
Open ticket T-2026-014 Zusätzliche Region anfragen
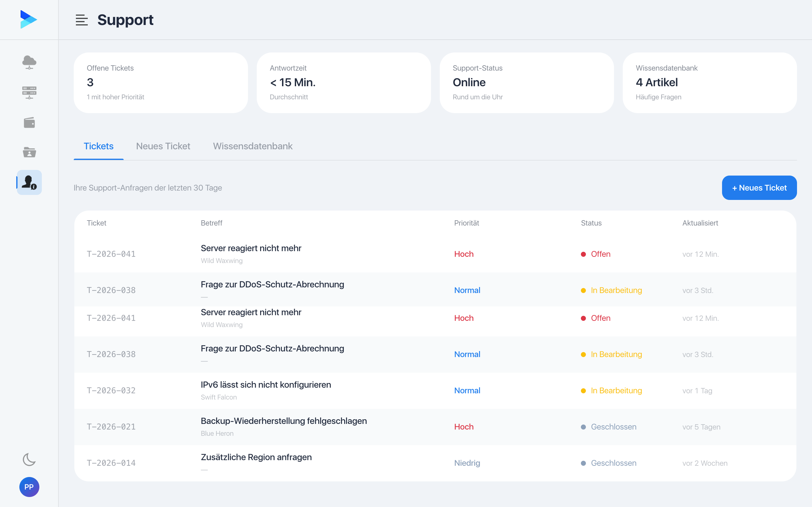click(435, 463)
